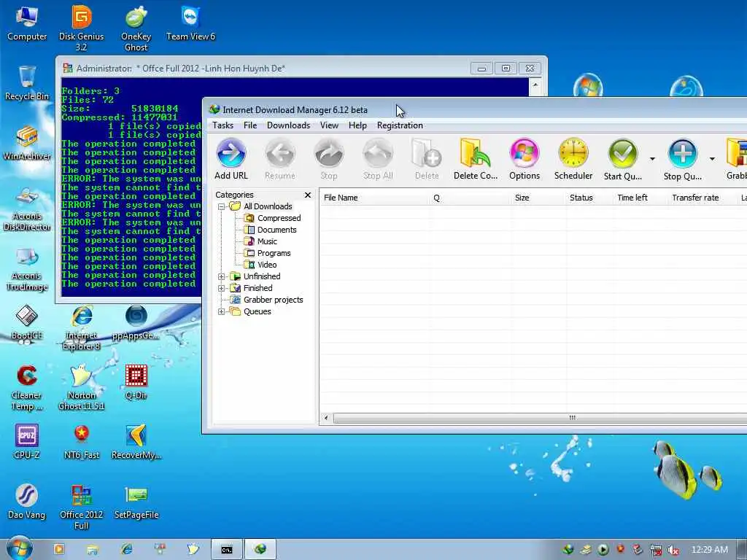The width and height of the screenshot is (747, 560).
Task: Select the Acronis DiskDirector desktop icon
Action: point(27,208)
